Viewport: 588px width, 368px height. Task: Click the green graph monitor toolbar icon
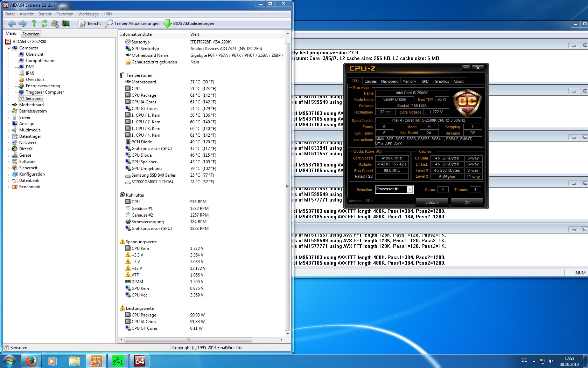click(65, 23)
